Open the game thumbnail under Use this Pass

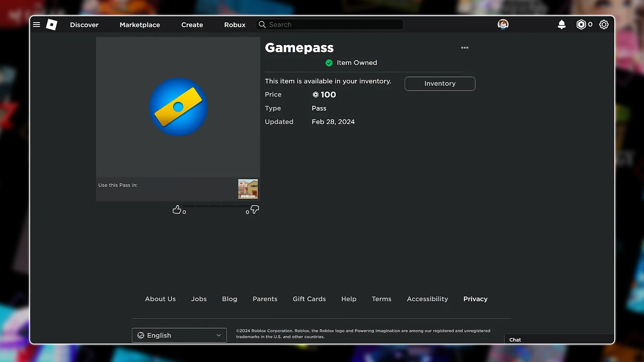tap(248, 189)
